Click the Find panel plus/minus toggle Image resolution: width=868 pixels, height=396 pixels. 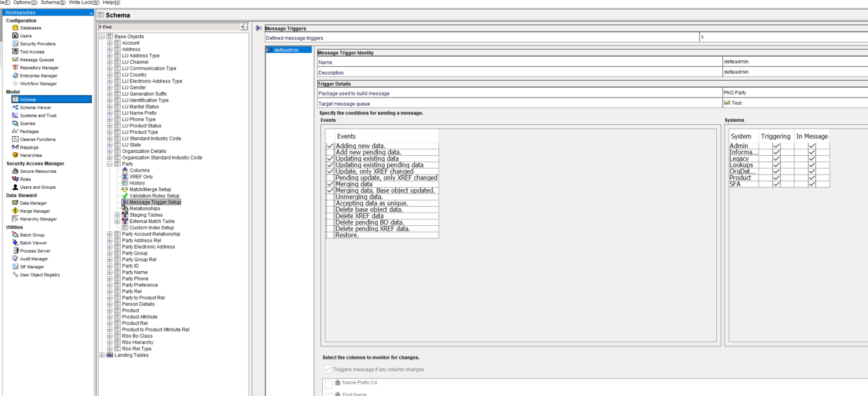tap(243, 27)
